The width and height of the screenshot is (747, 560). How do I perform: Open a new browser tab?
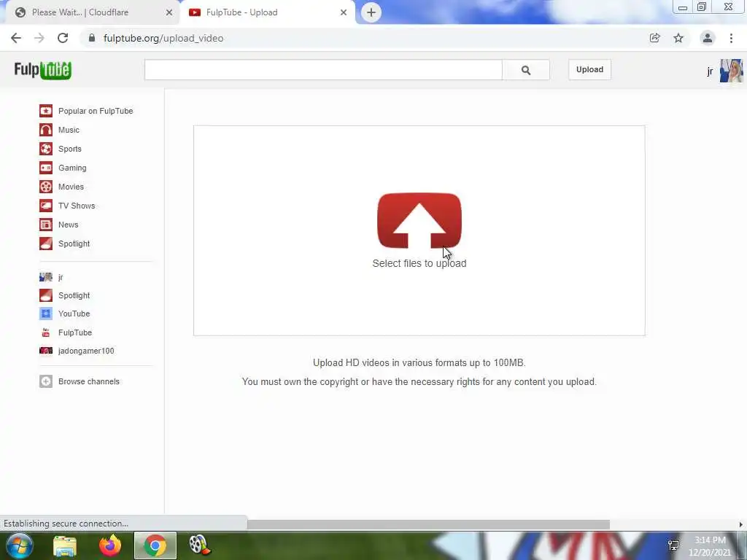pyautogui.click(x=371, y=12)
